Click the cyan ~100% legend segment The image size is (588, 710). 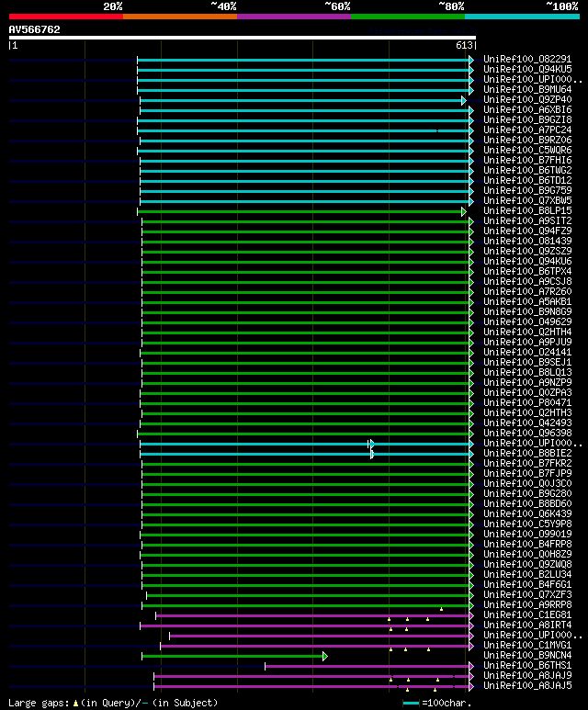click(x=523, y=17)
